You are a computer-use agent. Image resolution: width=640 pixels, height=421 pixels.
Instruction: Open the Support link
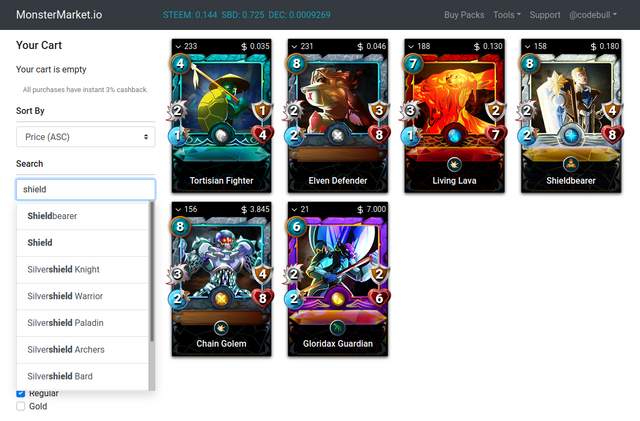(544, 15)
